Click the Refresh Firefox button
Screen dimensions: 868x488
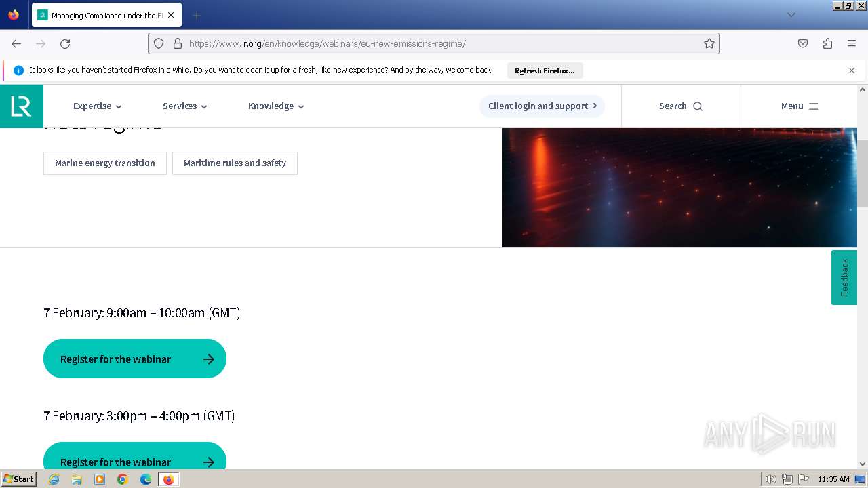545,70
